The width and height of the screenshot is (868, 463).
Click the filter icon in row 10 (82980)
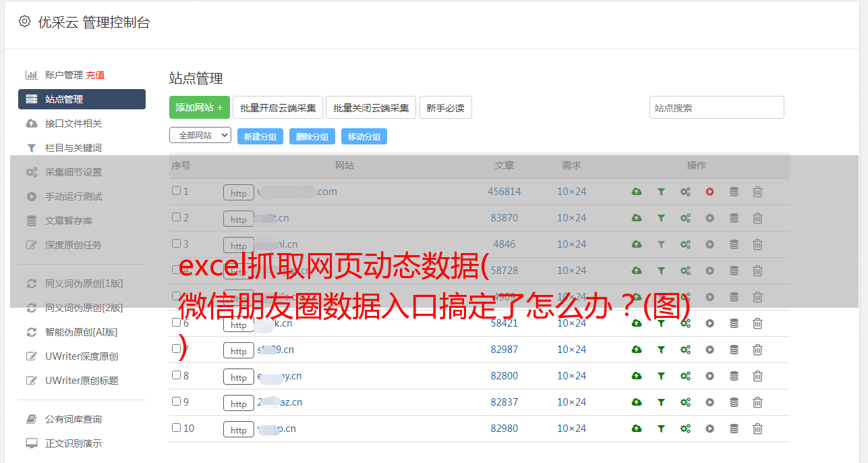pos(661,429)
